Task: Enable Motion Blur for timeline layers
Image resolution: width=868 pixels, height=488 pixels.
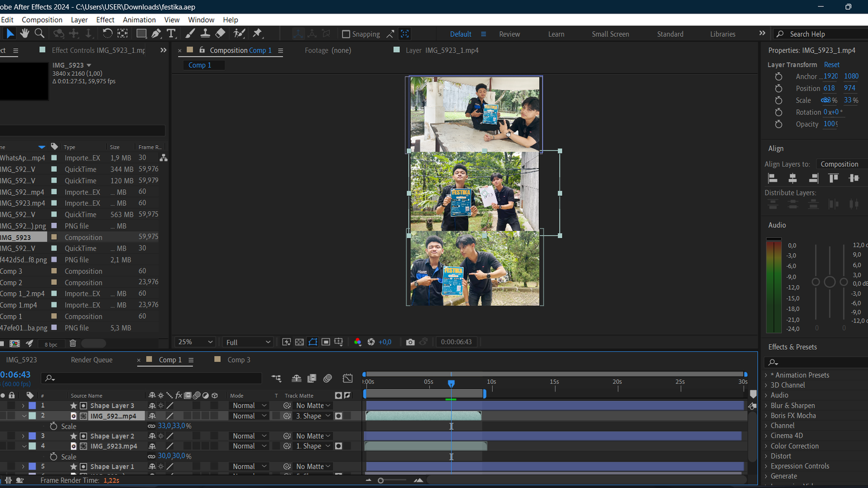Action: (x=328, y=378)
